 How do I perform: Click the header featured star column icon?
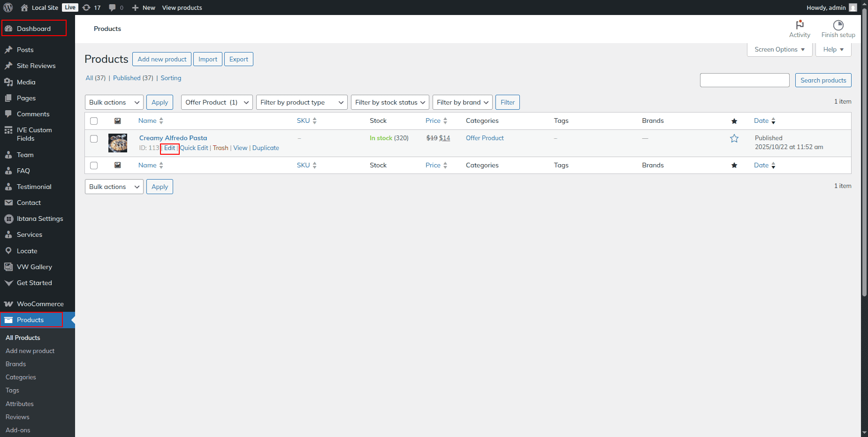(734, 121)
